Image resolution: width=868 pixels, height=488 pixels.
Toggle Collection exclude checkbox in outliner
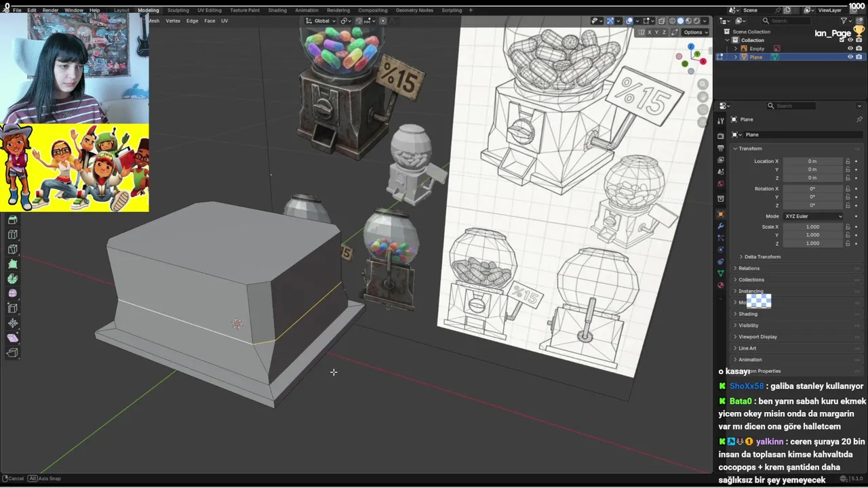point(842,40)
